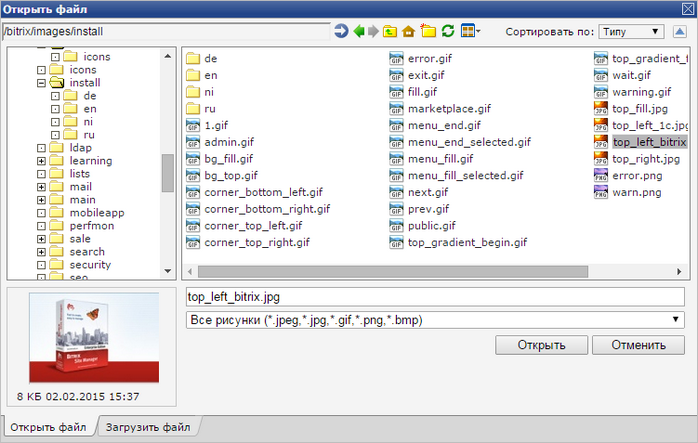The image size is (698, 443).
Task: Toggle sort direction arrow button
Action: point(679,32)
